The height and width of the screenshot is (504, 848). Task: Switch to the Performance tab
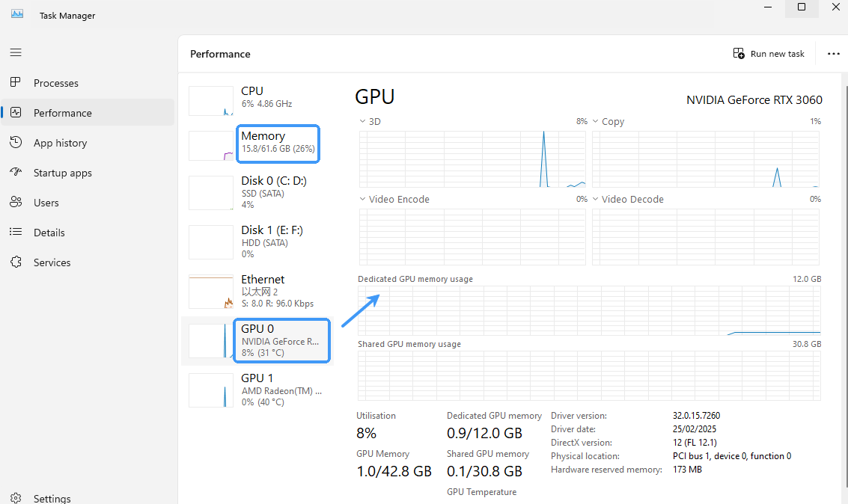click(63, 113)
